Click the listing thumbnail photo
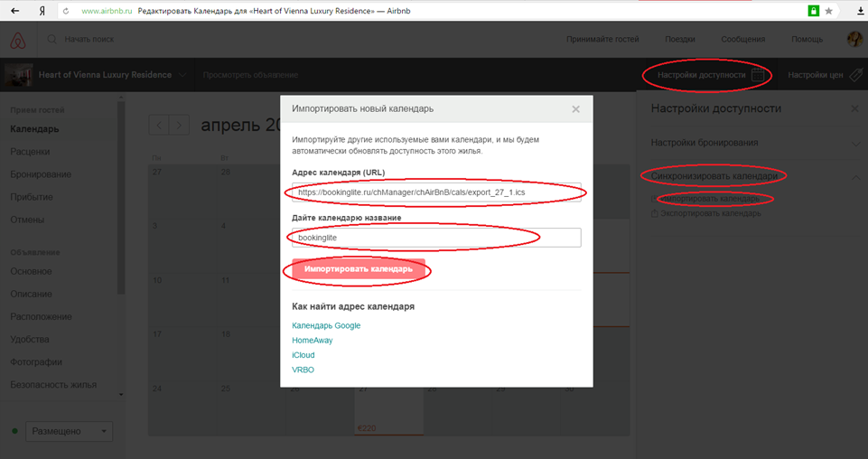The height and width of the screenshot is (459, 868). (18, 75)
